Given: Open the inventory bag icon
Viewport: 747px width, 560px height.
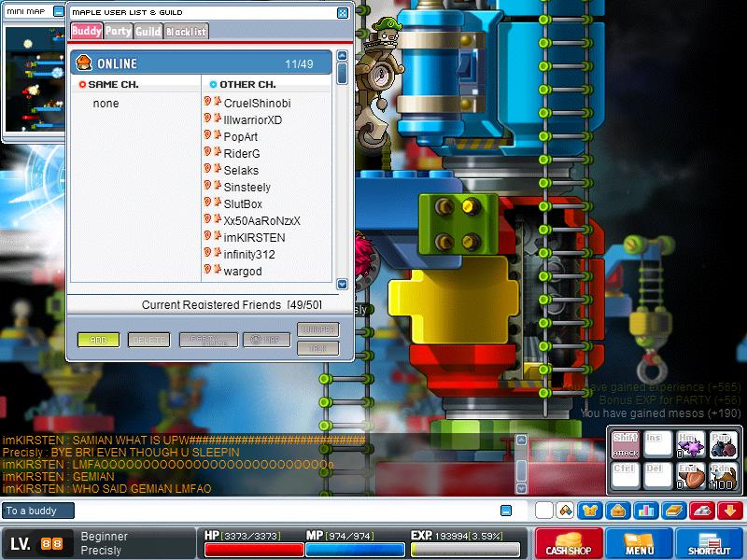Looking at the screenshot, I should pos(618,511).
